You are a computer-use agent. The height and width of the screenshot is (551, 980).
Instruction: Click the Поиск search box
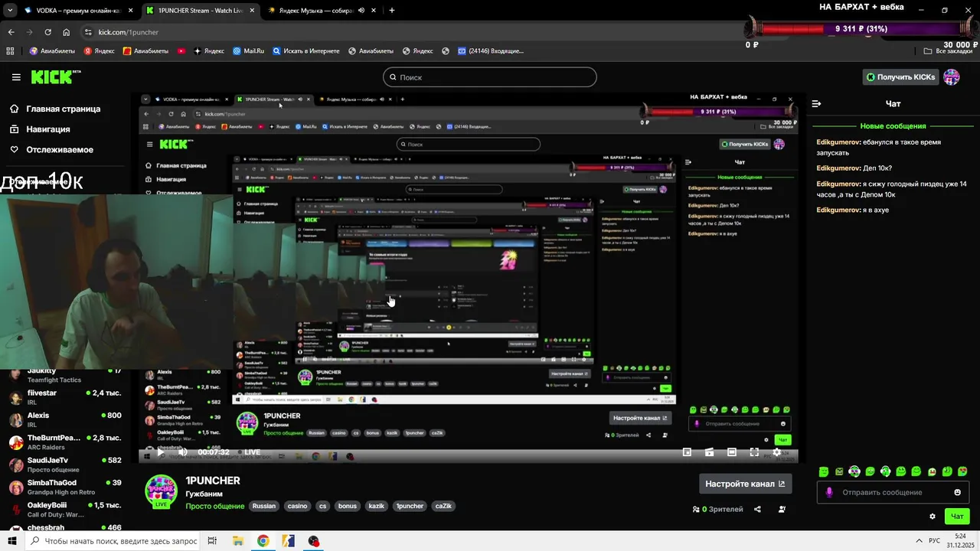click(490, 77)
